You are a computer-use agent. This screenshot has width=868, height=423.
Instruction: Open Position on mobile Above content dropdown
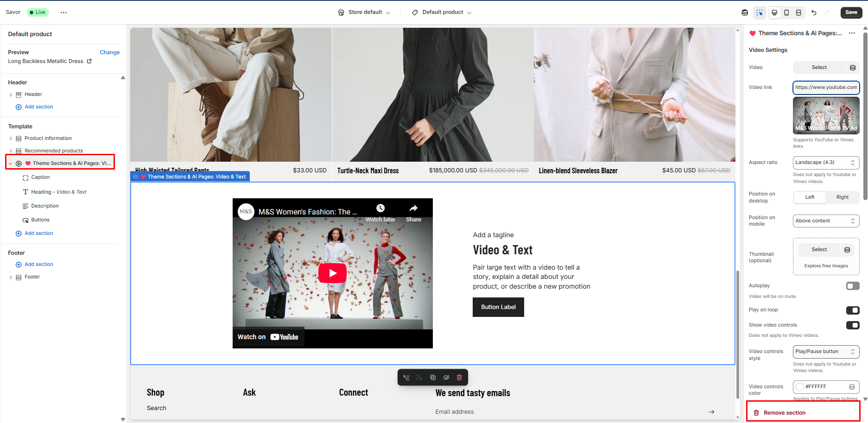pyautogui.click(x=826, y=221)
